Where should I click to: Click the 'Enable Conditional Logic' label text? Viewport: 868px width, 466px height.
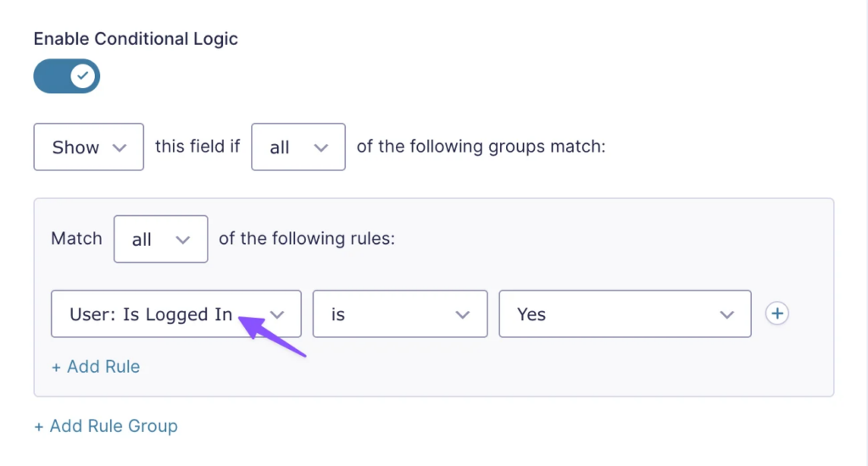click(x=136, y=39)
